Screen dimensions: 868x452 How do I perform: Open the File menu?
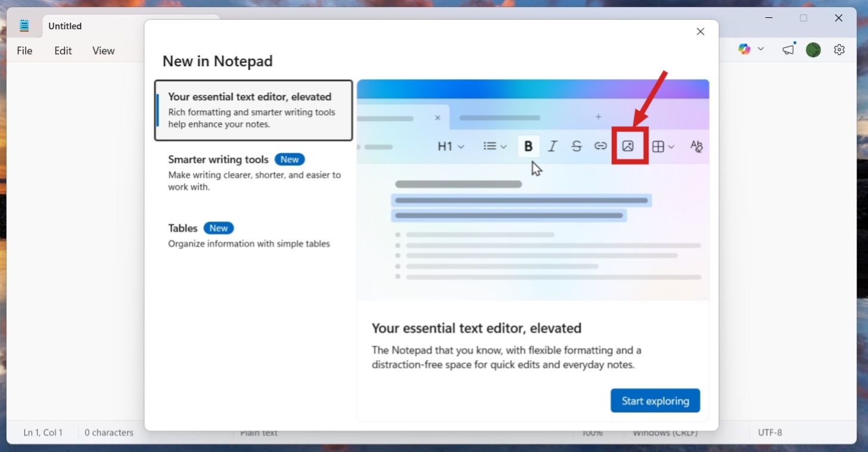[x=24, y=51]
